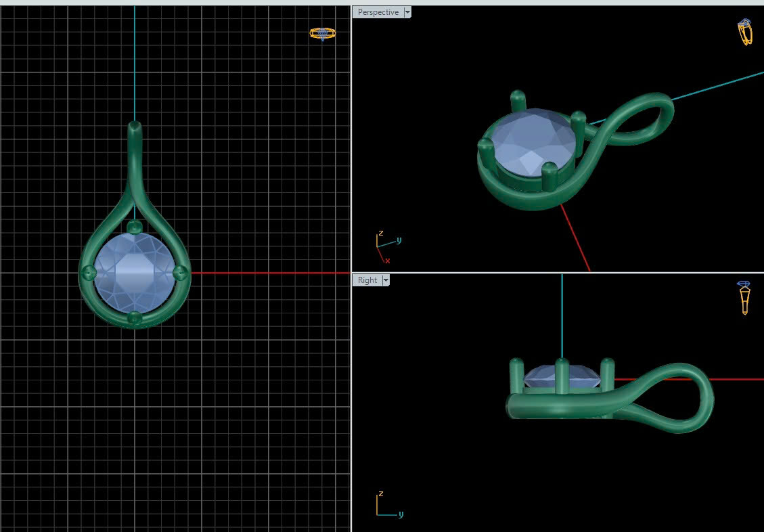This screenshot has height=532, width=764.
Task: Select the Right viewport title
Action: [x=367, y=280]
